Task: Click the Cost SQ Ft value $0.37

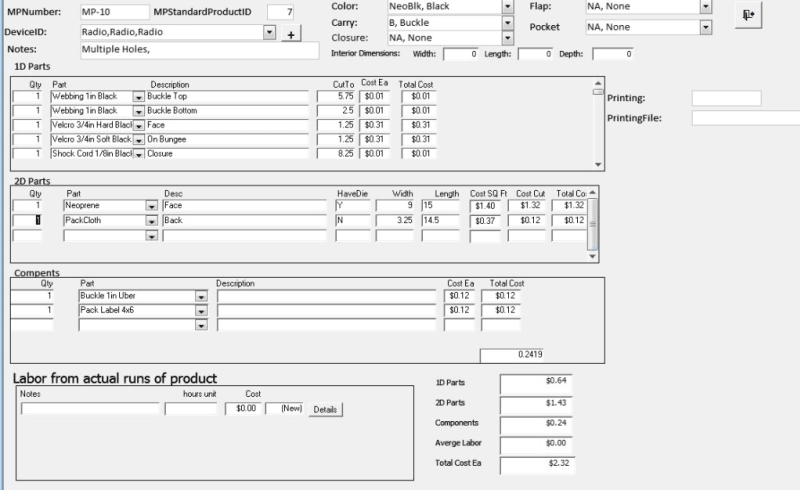Action: point(485,221)
